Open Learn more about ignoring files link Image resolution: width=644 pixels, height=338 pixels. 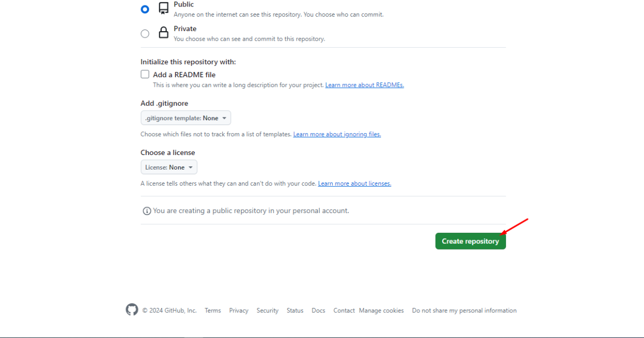click(337, 134)
